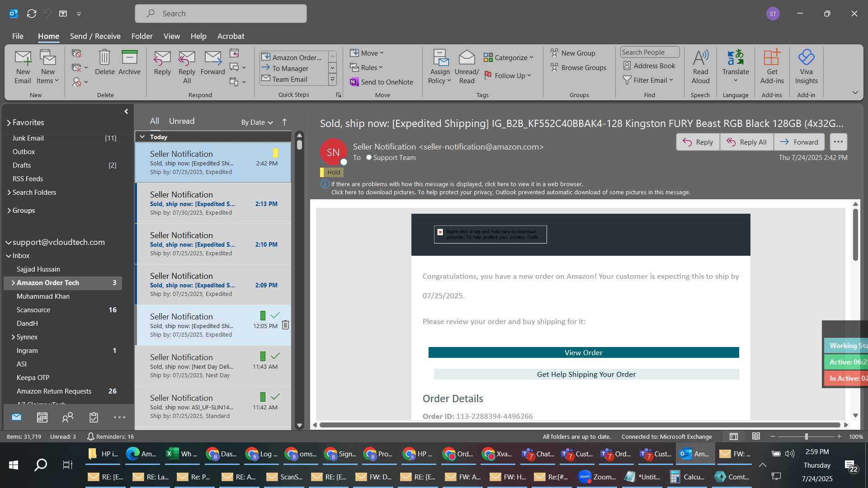Open more actions in reading pane
This screenshot has height=488, width=868.
pos(838,142)
